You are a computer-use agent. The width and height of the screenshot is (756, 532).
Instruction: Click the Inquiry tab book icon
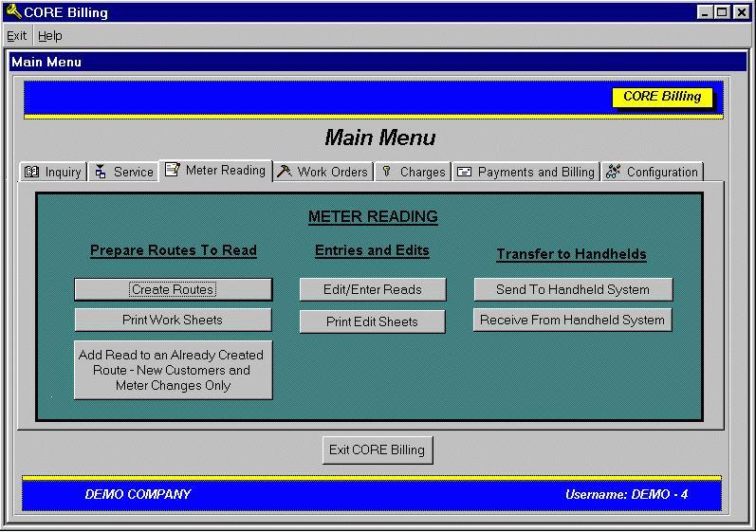(32, 172)
